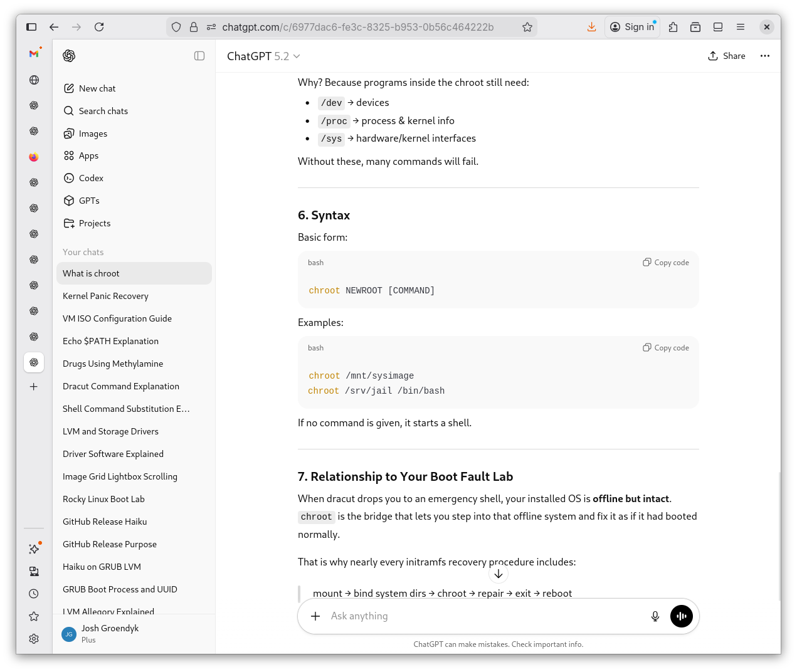The width and height of the screenshot is (797, 672).
Task: Click the plus attachment icon in the composer
Action: pyautogui.click(x=315, y=616)
